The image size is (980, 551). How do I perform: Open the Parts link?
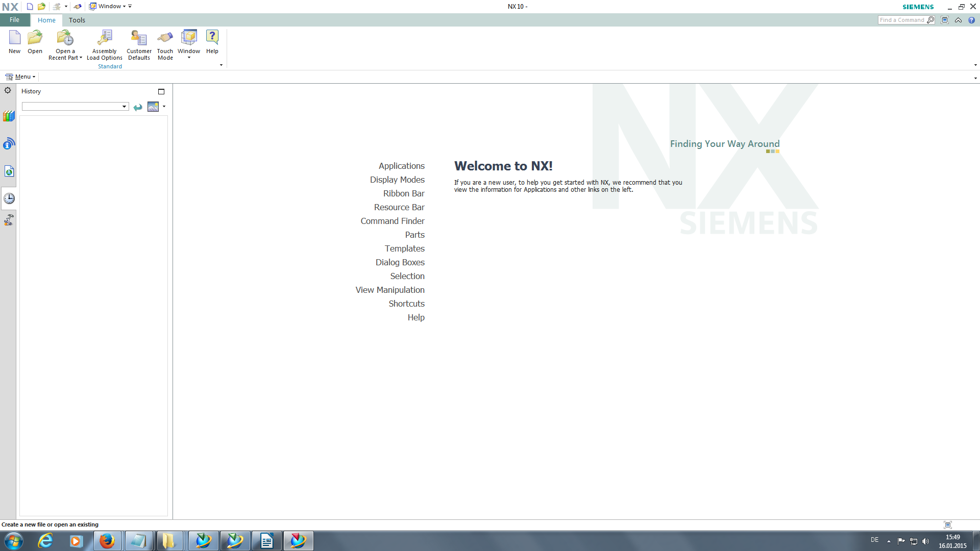click(x=414, y=235)
